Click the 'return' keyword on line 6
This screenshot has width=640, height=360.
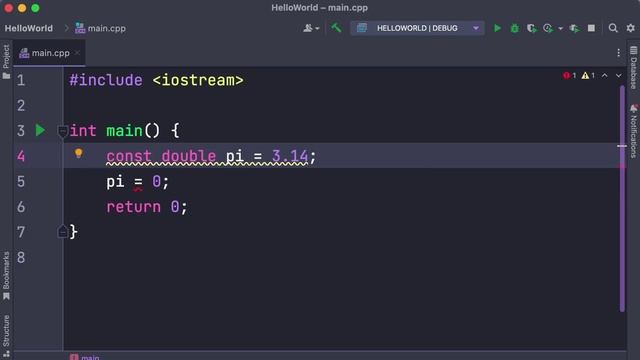133,207
